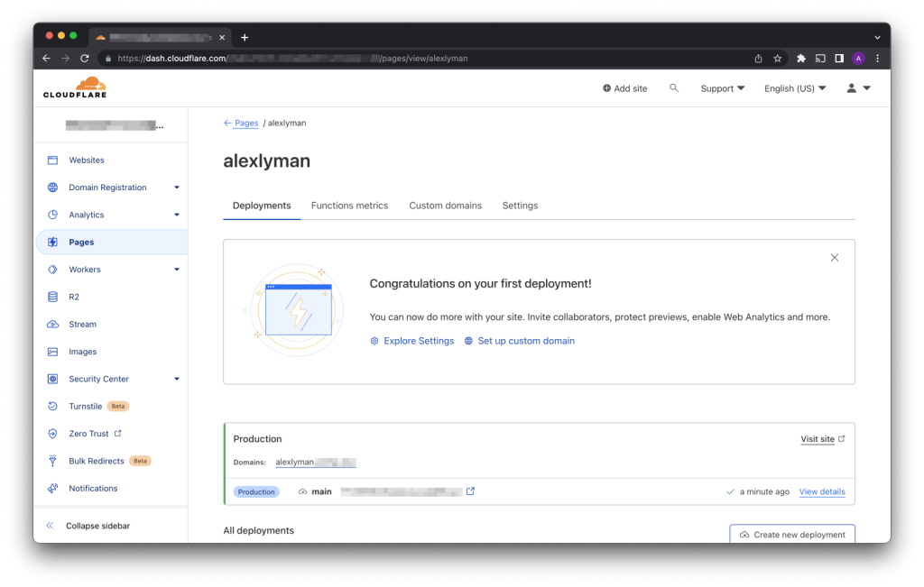Open the Support dropdown menu
Screen dimensions: 924x587
point(722,88)
